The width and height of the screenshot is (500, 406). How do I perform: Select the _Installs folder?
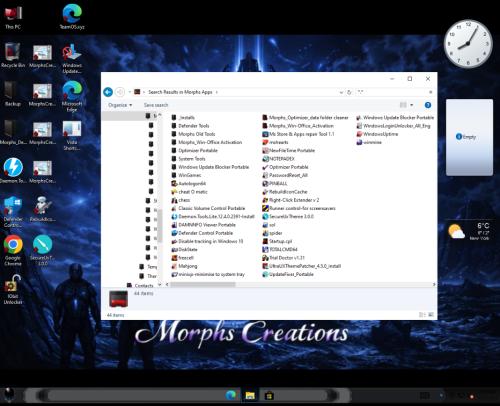183,117
